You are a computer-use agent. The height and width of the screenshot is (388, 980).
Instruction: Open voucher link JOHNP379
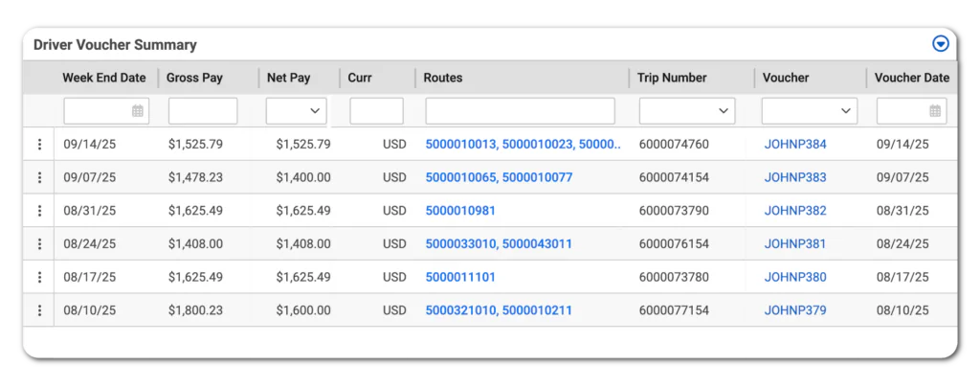(795, 310)
